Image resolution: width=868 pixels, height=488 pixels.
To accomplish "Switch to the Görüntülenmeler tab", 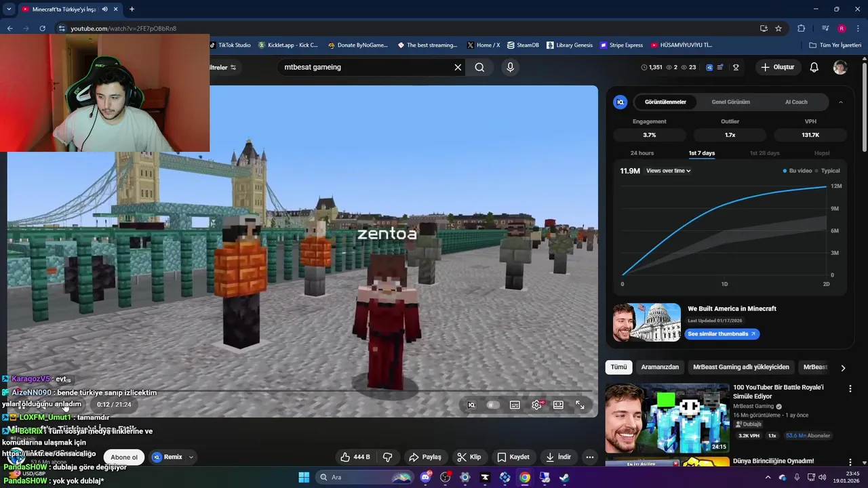I will pos(665,102).
